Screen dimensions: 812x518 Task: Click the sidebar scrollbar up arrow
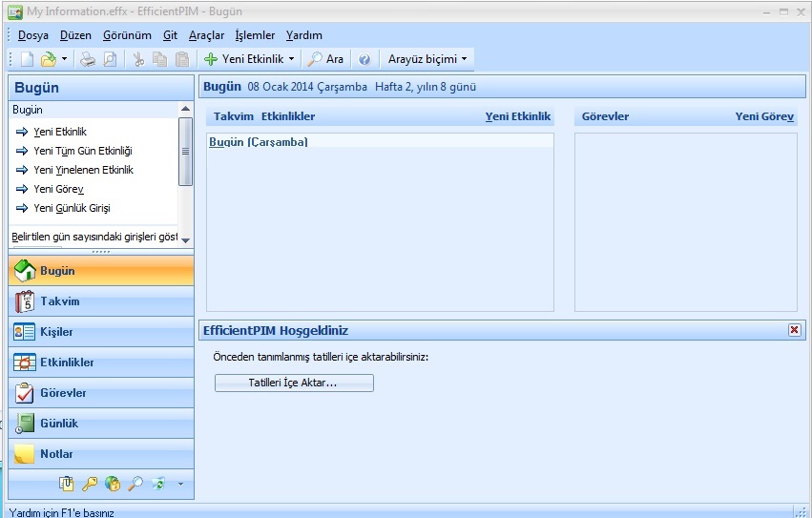pos(185,109)
